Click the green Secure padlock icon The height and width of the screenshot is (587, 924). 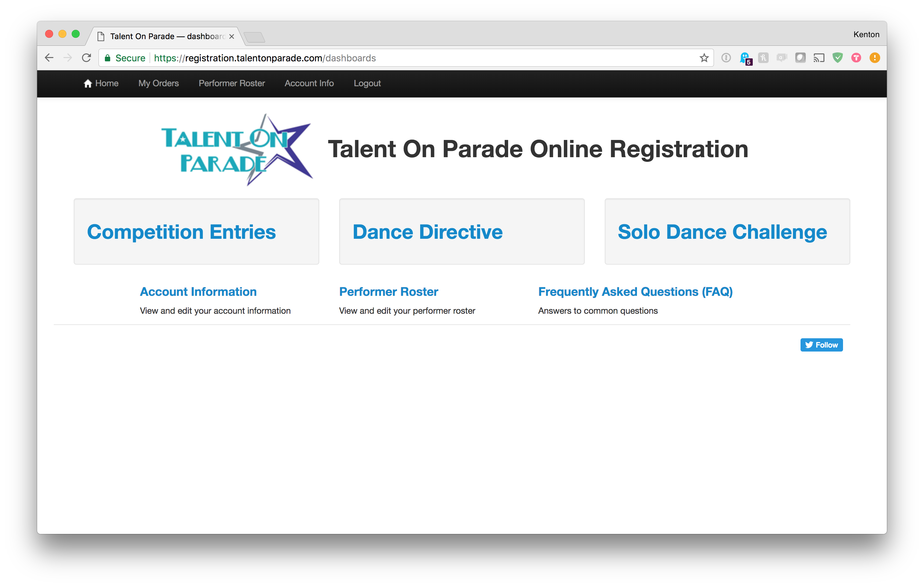point(108,58)
